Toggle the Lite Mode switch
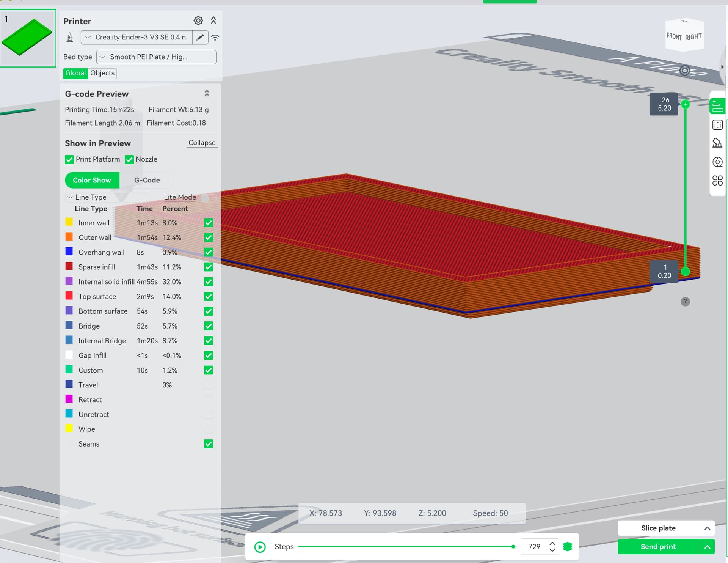 click(208, 198)
